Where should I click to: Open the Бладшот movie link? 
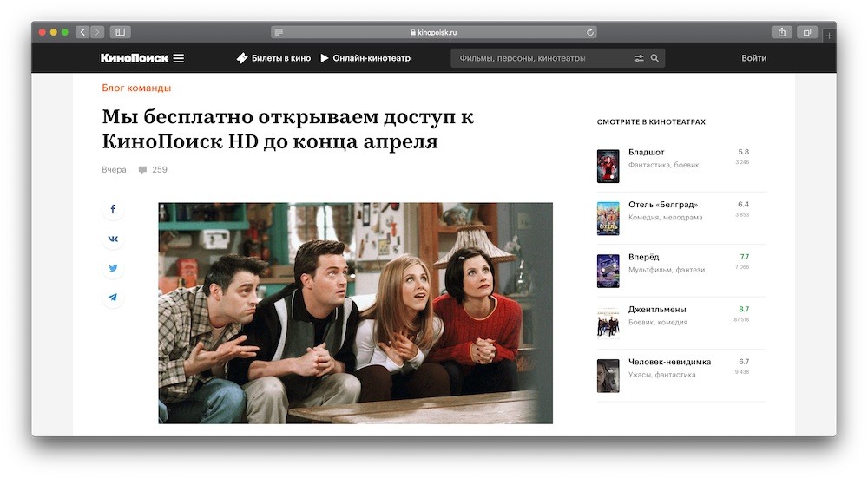point(646,152)
